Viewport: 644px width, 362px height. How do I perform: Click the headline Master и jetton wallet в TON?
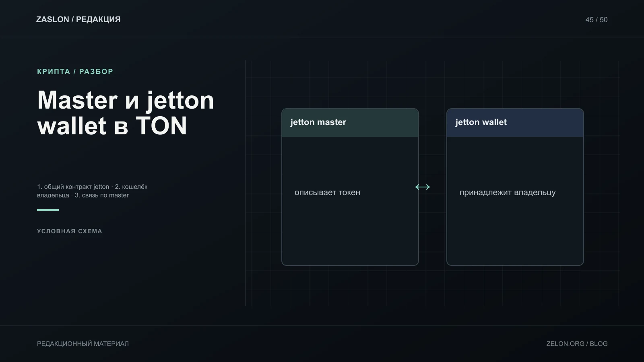point(126,113)
